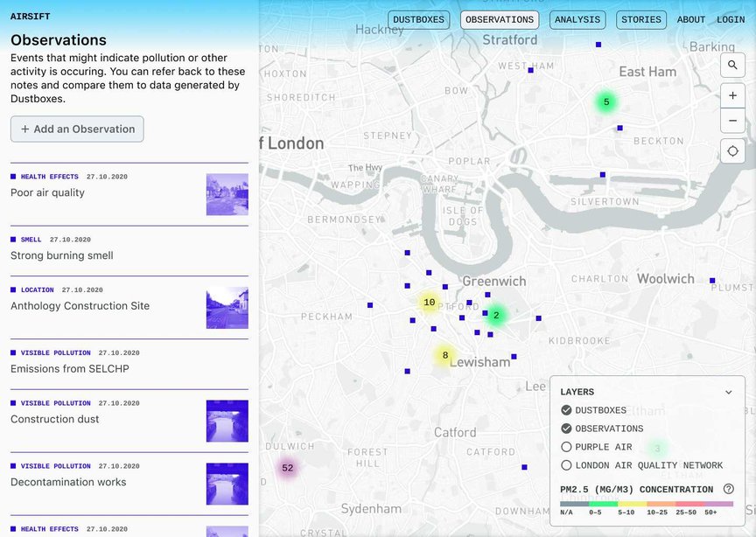The width and height of the screenshot is (756, 537).
Task: Zoom in on the map
Action: tap(732, 95)
